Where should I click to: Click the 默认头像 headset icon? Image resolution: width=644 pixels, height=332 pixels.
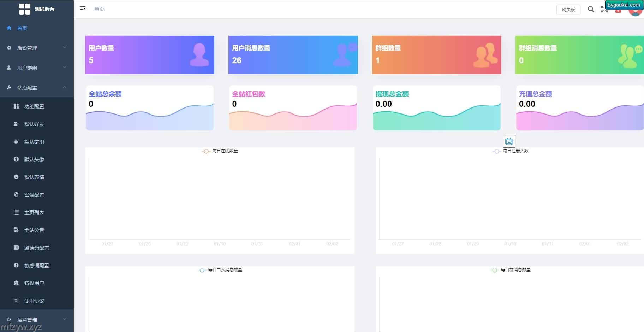(x=16, y=159)
